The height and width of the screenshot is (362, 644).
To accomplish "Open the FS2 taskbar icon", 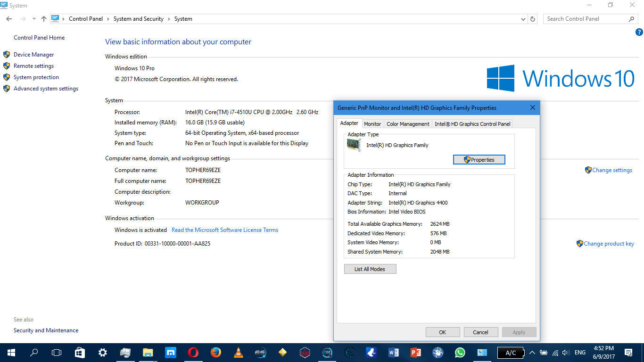I will coord(327,353).
